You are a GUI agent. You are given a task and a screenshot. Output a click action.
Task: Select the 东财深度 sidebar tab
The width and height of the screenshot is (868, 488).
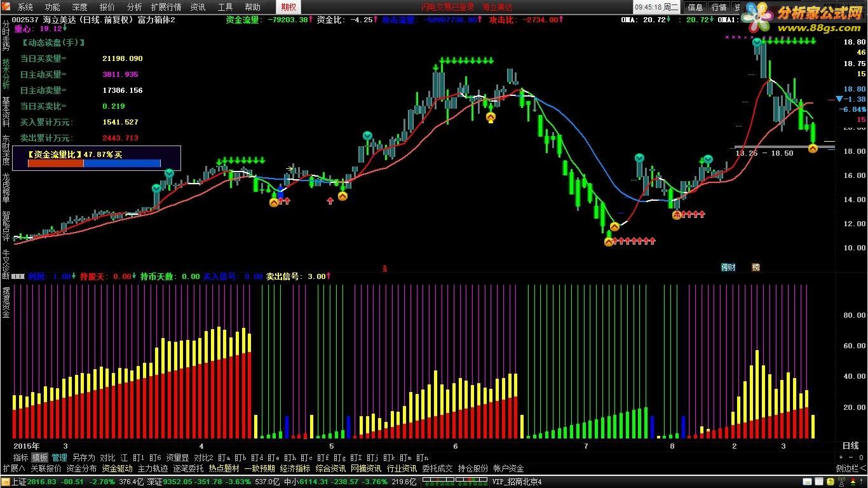(6, 151)
